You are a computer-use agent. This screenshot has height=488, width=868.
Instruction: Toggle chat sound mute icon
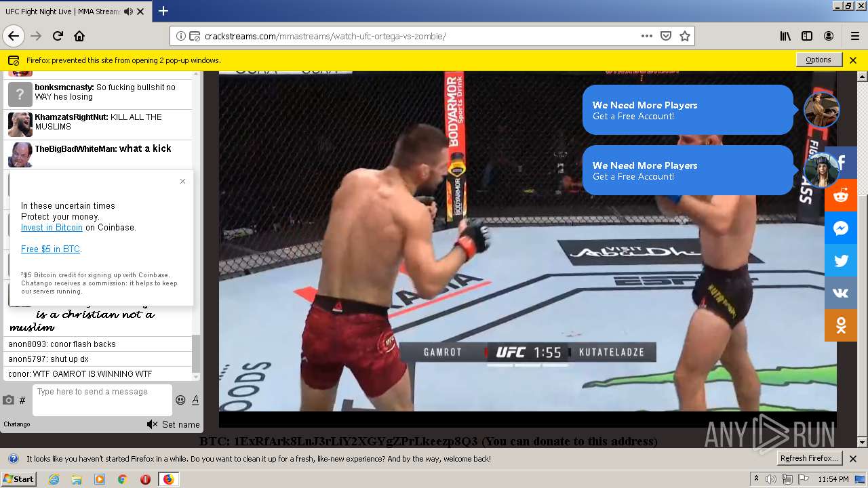click(x=152, y=424)
